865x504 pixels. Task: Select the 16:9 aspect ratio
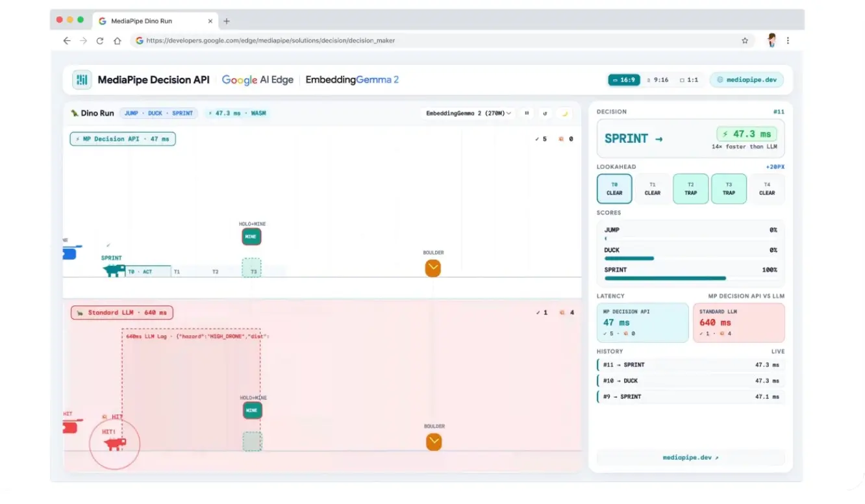pos(624,80)
